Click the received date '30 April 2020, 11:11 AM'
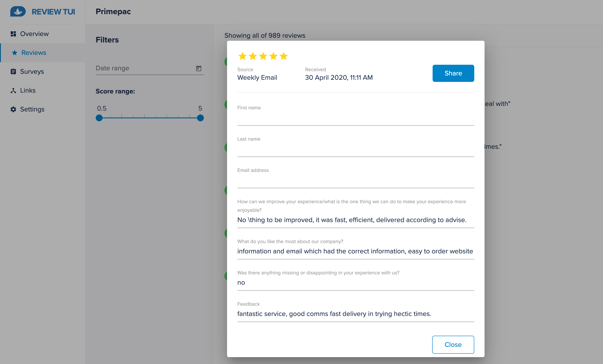The width and height of the screenshot is (603, 364). click(339, 77)
